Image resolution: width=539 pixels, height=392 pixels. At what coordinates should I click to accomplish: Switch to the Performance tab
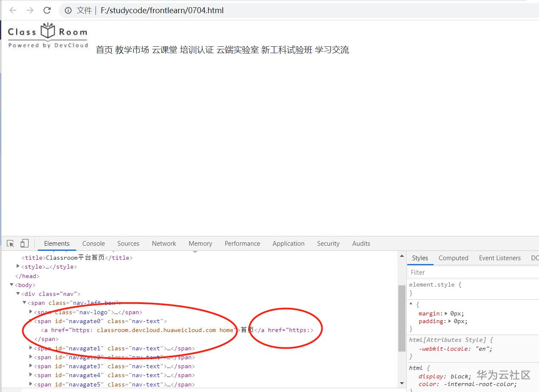click(242, 244)
